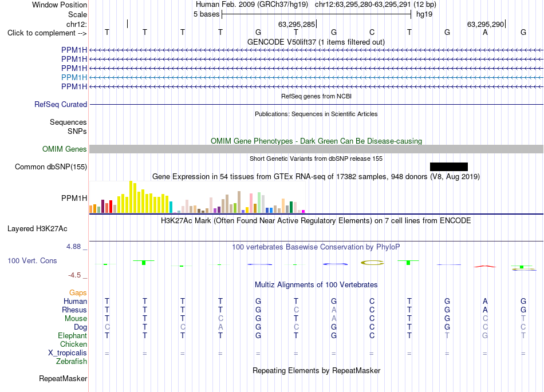Select the X_tropicalis alignment row label

(68, 353)
